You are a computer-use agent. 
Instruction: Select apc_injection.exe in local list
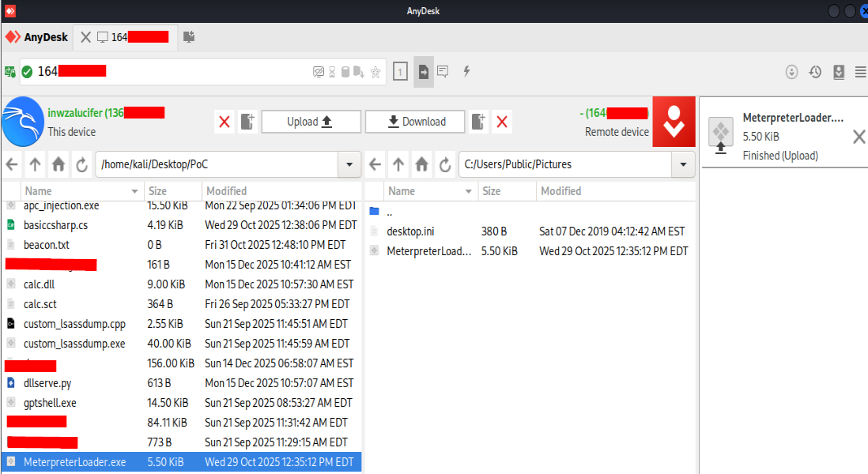181,206
